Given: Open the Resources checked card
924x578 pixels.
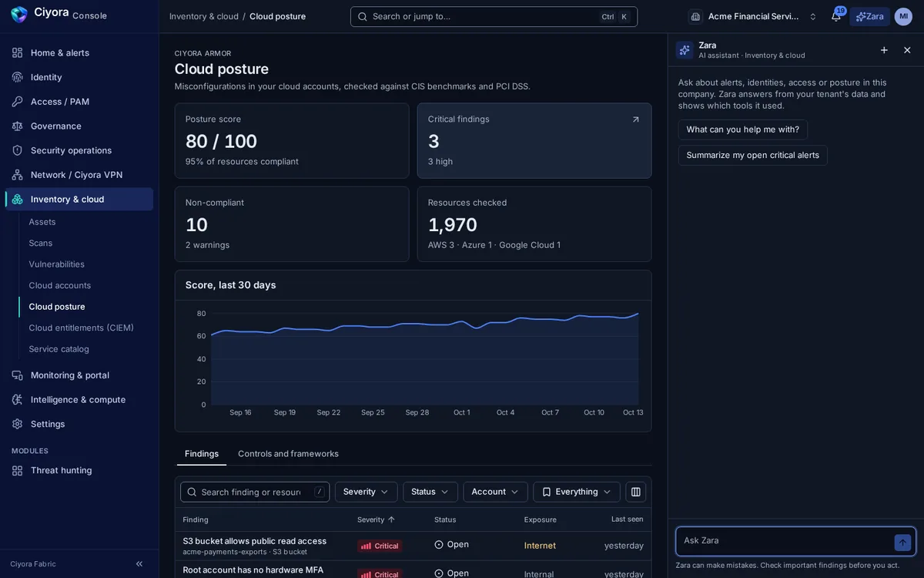Looking at the screenshot, I should click(x=534, y=224).
